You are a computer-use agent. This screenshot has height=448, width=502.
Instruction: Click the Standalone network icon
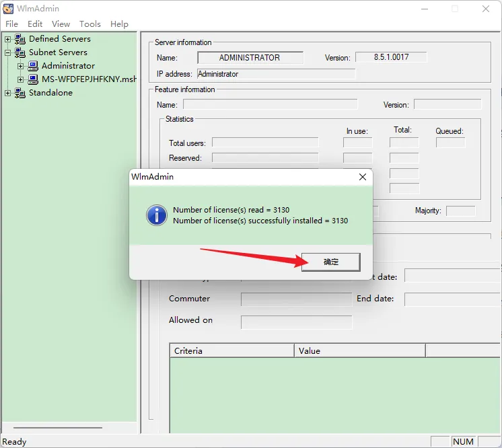20,93
